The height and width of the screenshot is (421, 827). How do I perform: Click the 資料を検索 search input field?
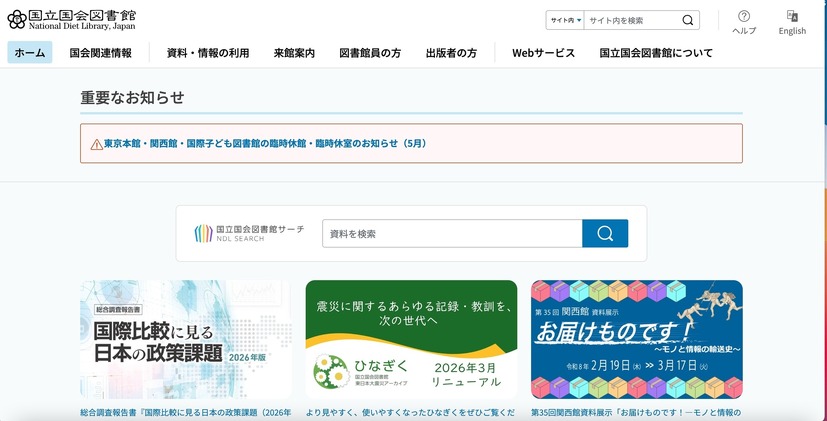click(x=452, y=234)
